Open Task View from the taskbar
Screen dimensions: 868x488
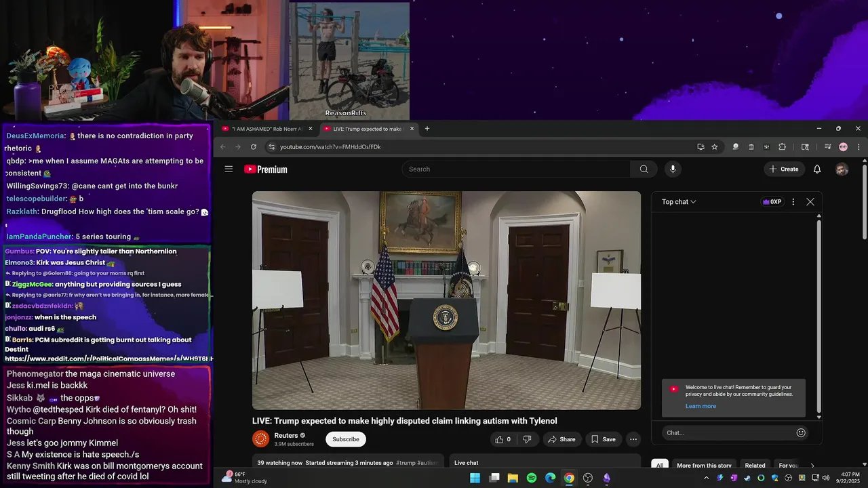tap(494, 478)
